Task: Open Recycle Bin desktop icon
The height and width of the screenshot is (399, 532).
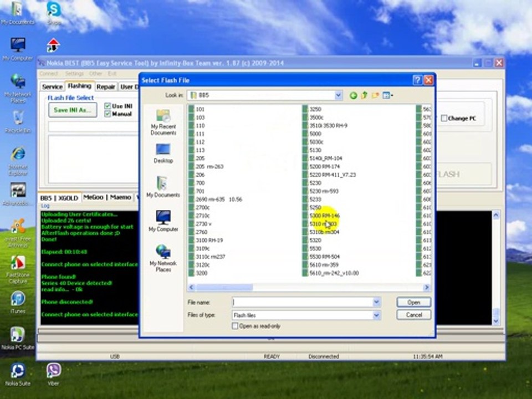Action: pyautogui.click(x=18, y=121)
